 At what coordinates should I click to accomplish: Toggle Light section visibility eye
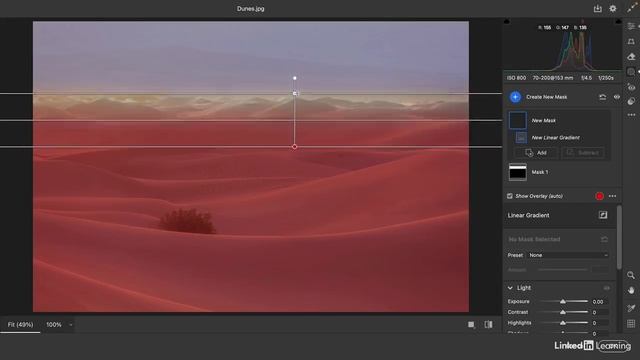607,288
